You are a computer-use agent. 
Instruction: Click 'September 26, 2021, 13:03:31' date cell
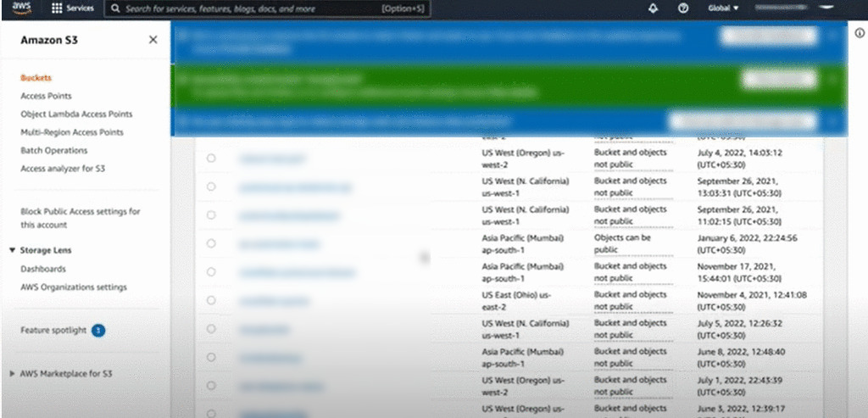coord(739,187)
